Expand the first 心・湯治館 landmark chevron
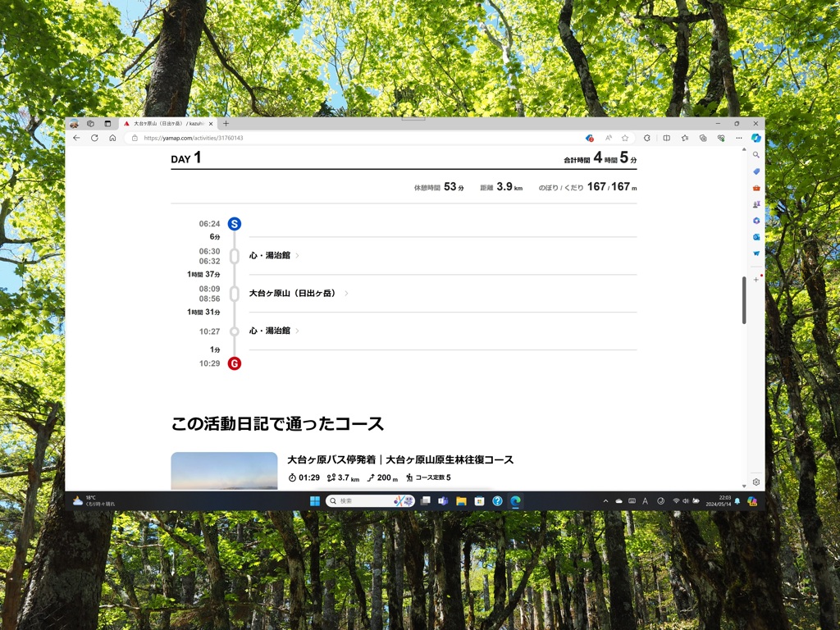 [297, 256]
